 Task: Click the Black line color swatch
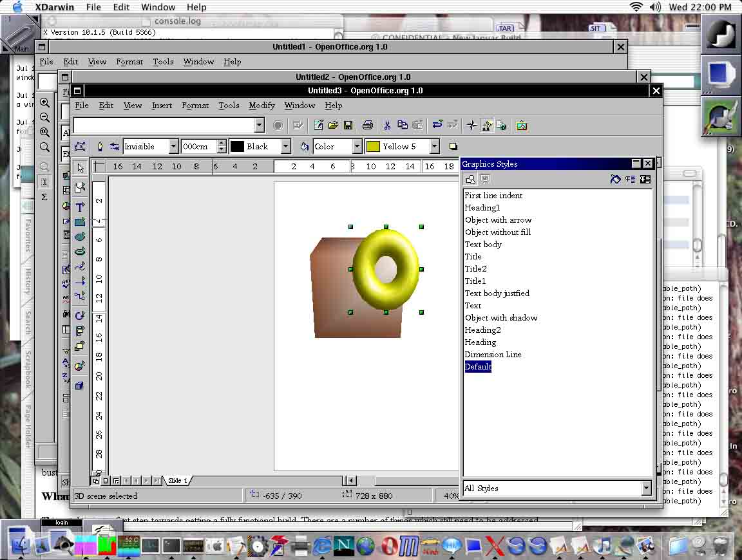[237, 147]
